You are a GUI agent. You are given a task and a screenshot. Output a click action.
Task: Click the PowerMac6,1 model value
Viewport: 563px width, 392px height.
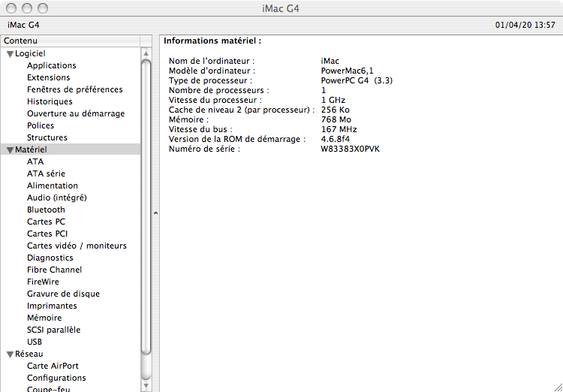348,71
